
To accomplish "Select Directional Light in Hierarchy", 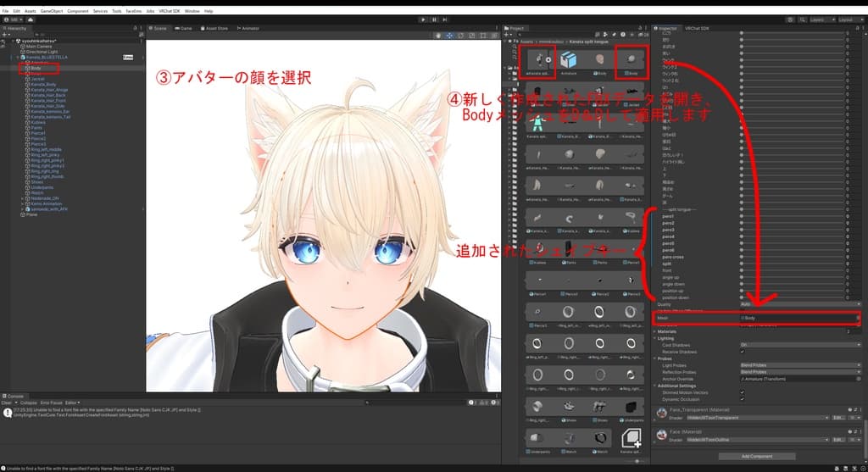I will pos(42,52).
